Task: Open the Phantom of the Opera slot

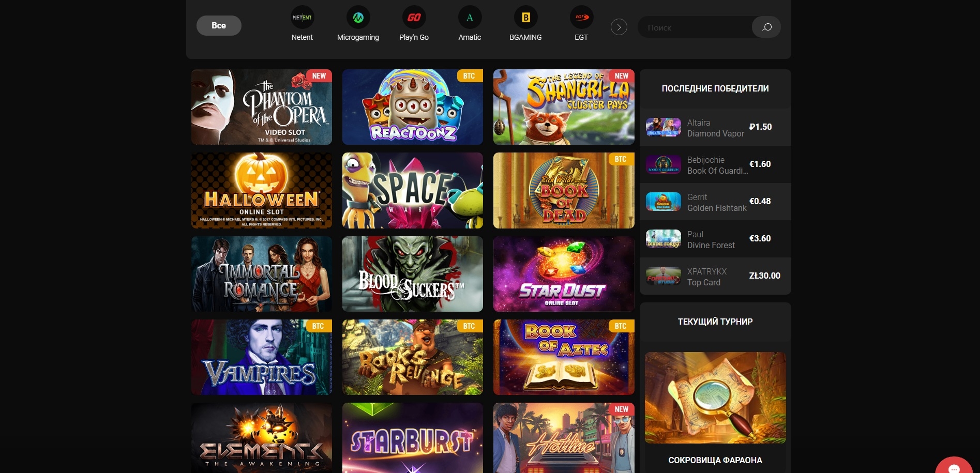Action: tap(262, 107)
